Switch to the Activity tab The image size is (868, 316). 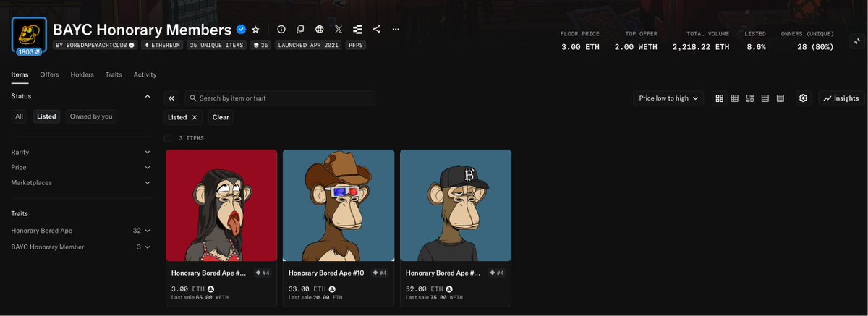(145, 74)
